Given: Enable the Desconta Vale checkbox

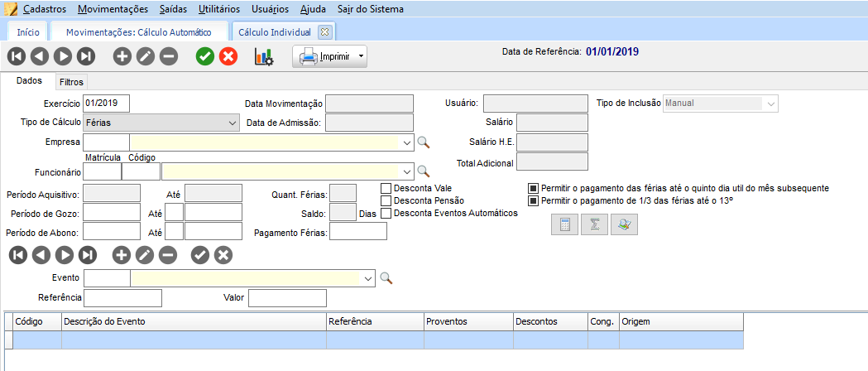Looking at the screenshot, I should (386, 188).
